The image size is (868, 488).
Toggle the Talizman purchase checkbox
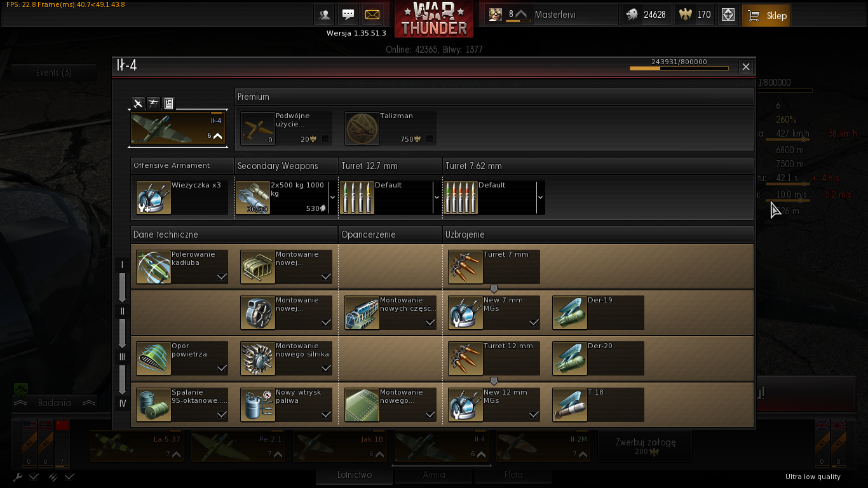pyautogui.click(x=430, y=139)
